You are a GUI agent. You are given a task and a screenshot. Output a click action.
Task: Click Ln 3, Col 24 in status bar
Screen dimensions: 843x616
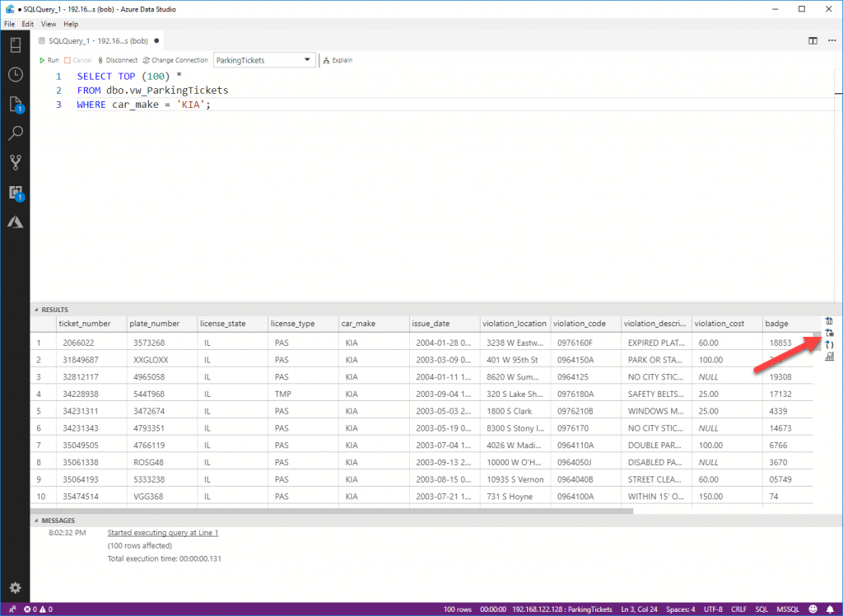(639, 609)
